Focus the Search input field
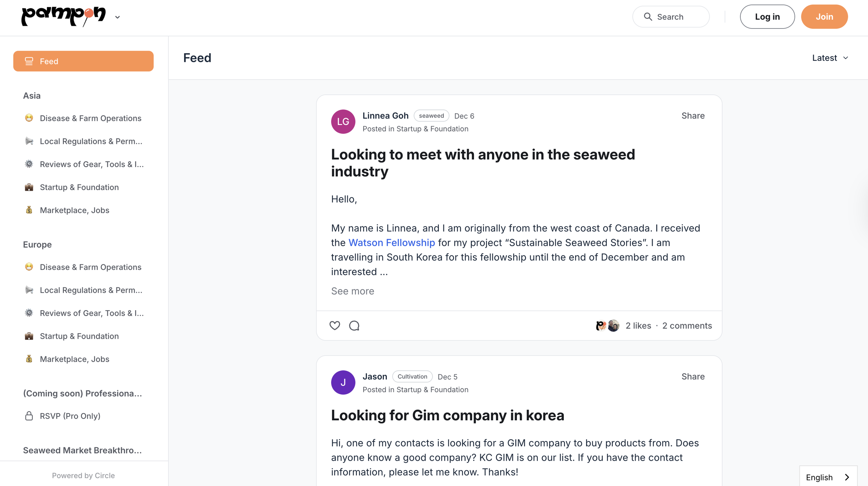 671,17
